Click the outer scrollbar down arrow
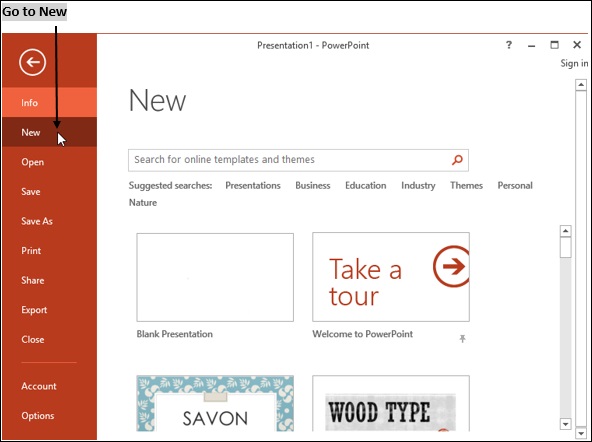The width and height of the screenshot is (592, 442). coord(581,433)
